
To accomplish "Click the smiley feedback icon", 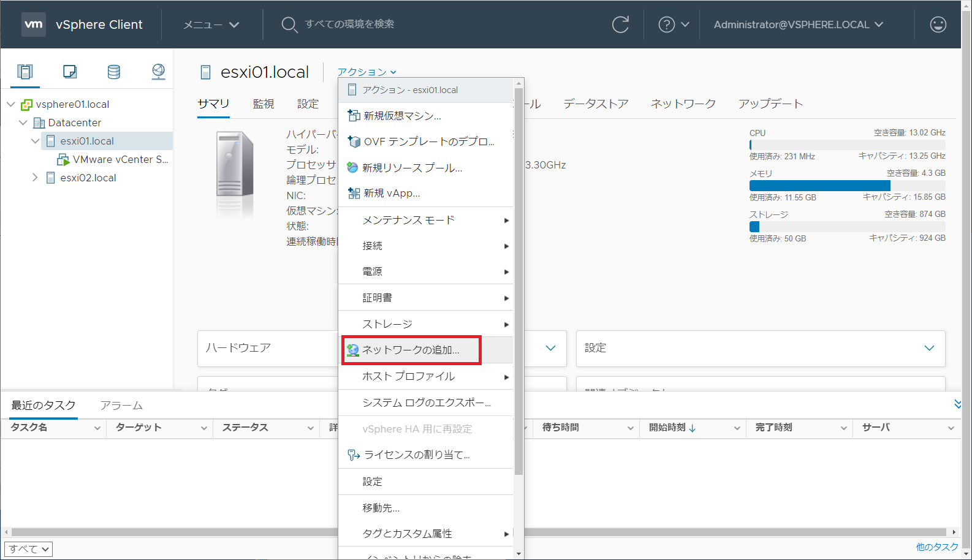I will pos(938,25).
